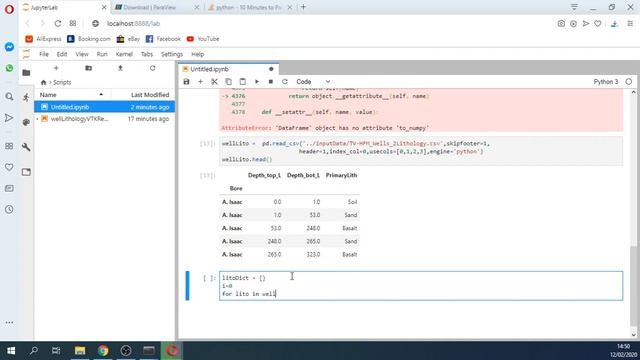Click the Scripts breadcrumb folder
Screen dimensions: 640x360
[62, 82]
